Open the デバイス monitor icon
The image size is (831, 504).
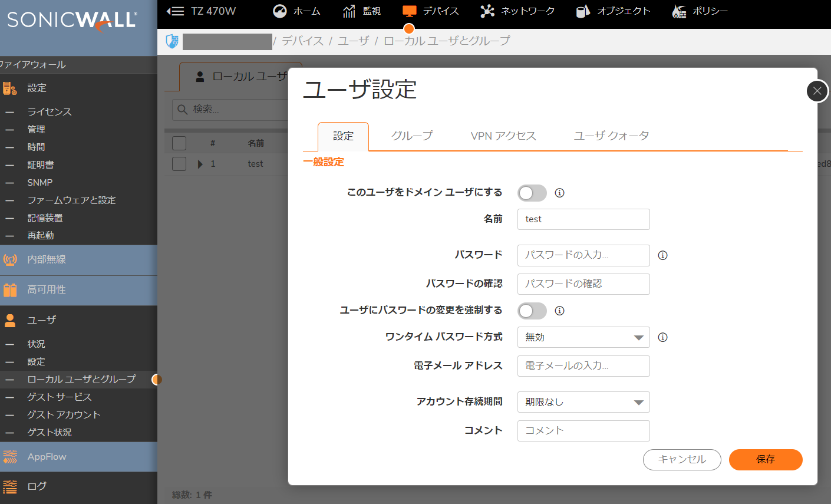409,11
